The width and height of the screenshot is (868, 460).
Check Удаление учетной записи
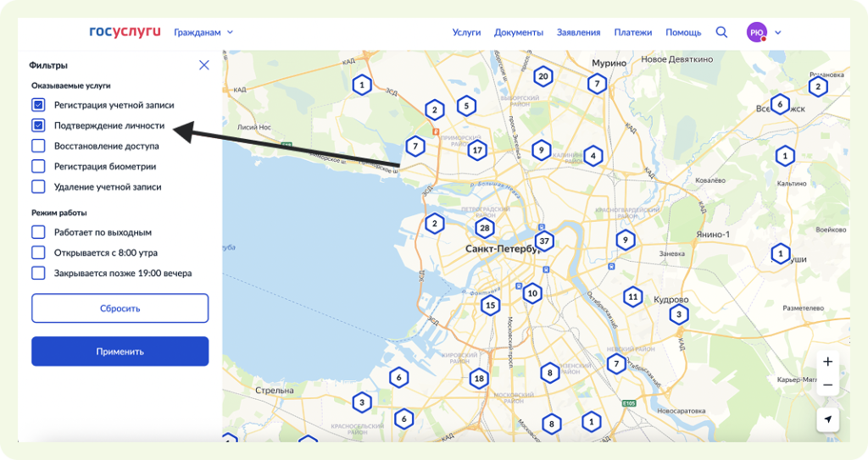[38, 186]
